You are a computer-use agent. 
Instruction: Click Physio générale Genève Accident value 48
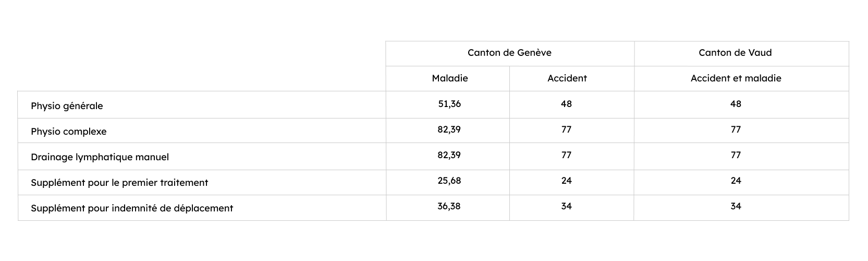pos(567,104)
